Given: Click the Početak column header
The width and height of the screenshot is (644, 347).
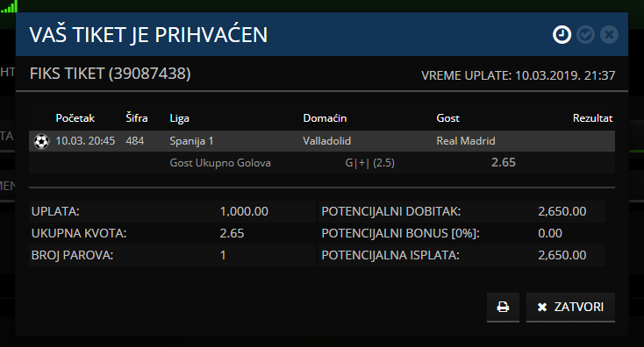Looking at the screenshot, I should pyautogui.click(x=75, y=118).
